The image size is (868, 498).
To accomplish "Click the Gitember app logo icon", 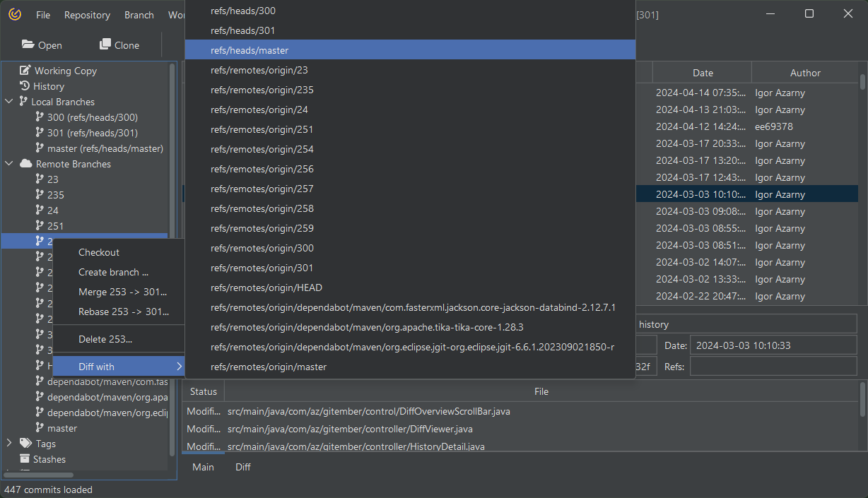I will pos(15,15).
